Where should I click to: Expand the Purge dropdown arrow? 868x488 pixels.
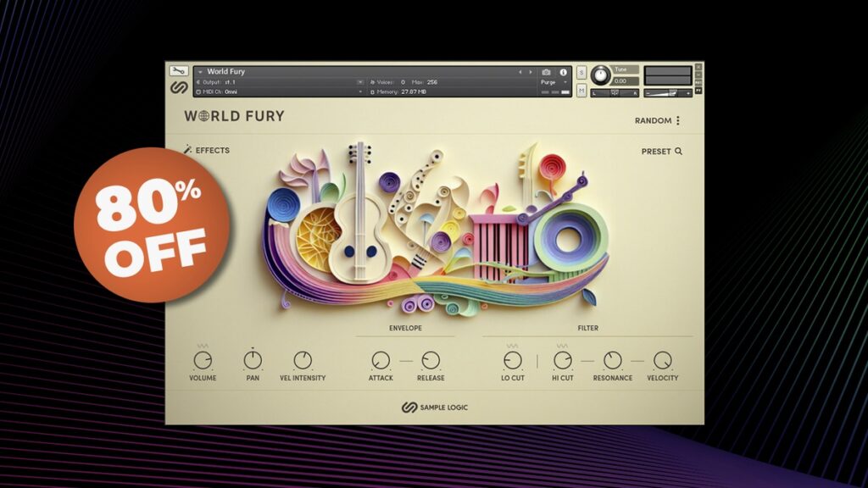pyautogui.click(x=565, y=81)
